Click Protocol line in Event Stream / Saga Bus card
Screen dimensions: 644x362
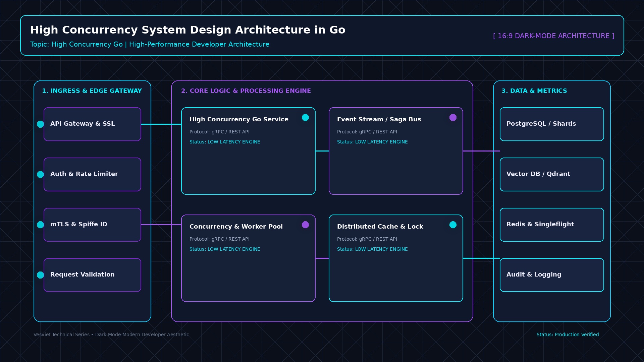(x=367, y=132)
